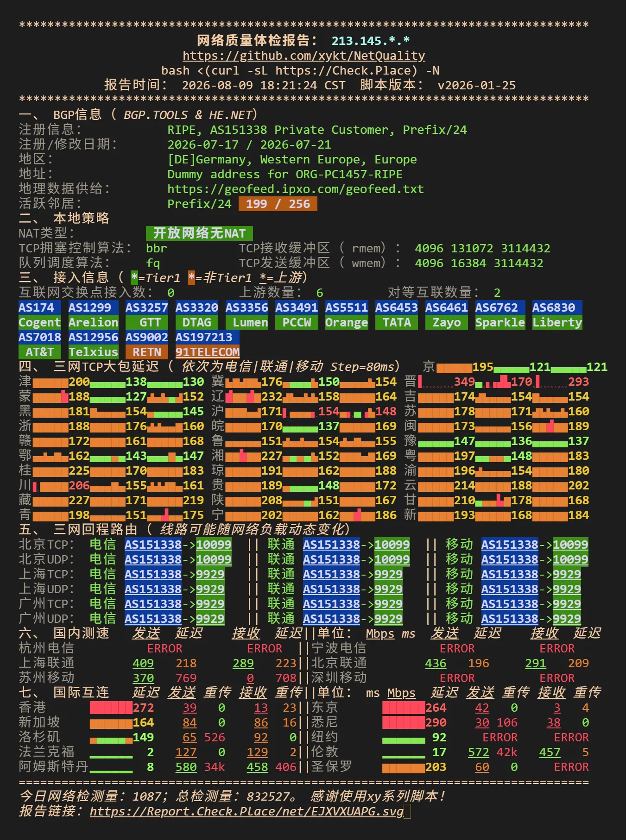Click the script version v2026-01-25

click(477, 85)
